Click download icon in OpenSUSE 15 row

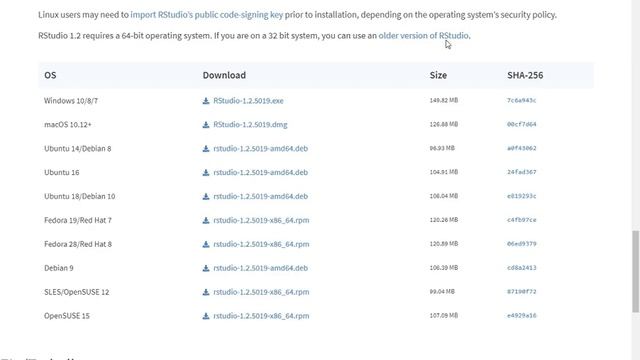pos(206,316)
